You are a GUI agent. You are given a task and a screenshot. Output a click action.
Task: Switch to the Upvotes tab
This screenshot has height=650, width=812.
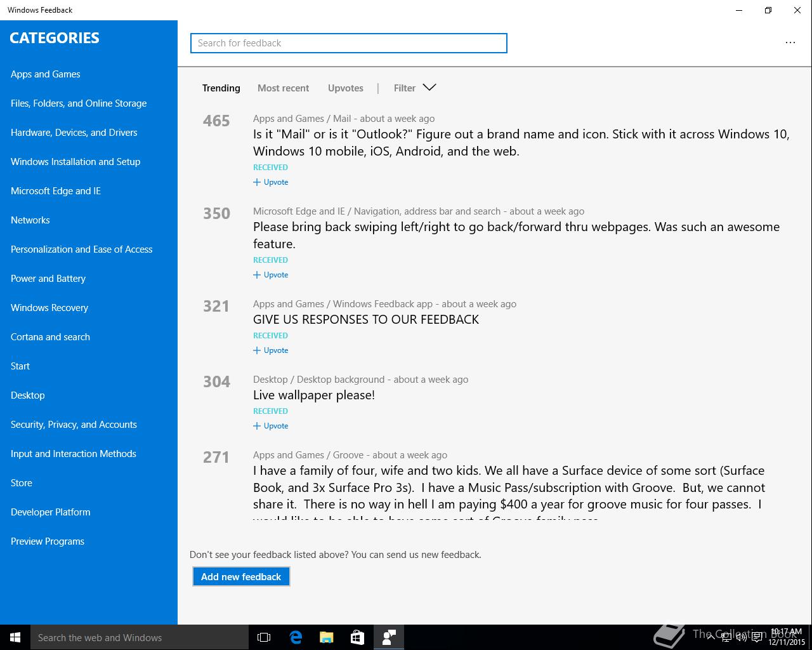[346, 88]
